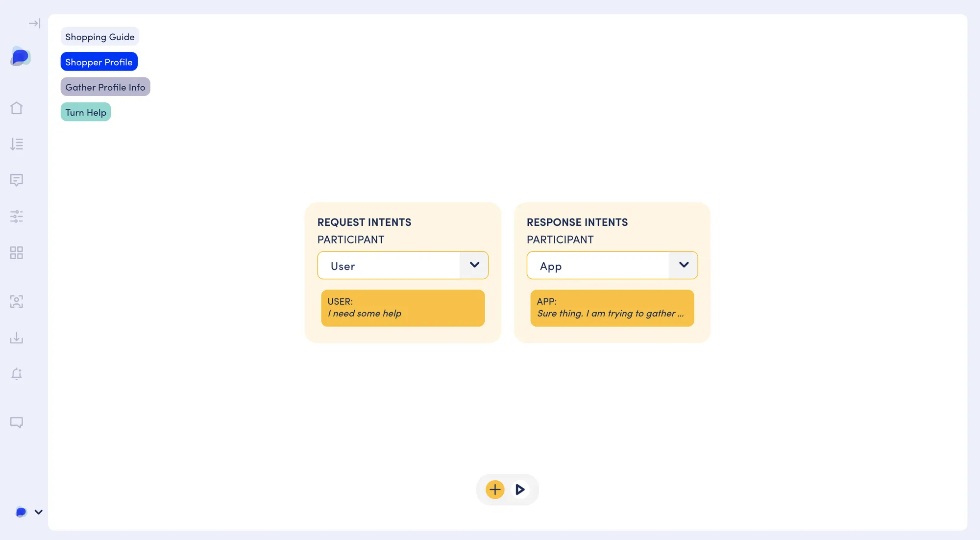Image resolution: width=980 pixels, height=540 pixels.
Task: Open the chat message icon in sidebar
Action: (17, 180)
